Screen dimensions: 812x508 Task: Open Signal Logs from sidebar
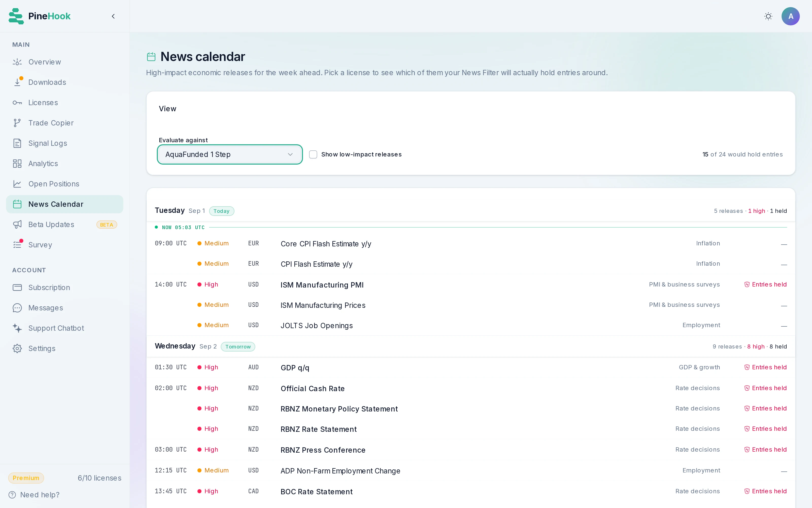64,144
